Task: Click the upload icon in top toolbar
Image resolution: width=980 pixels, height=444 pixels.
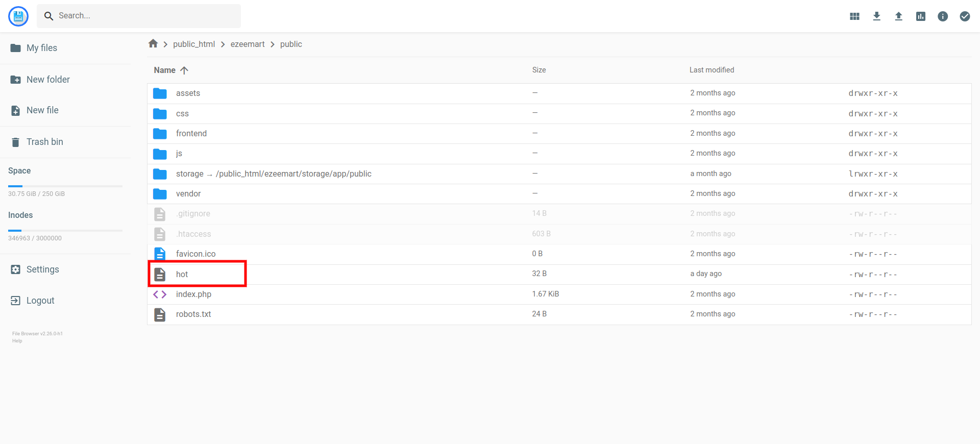Action: (x=898, y=16)
